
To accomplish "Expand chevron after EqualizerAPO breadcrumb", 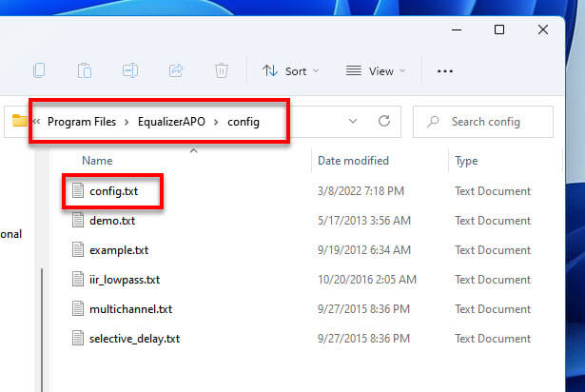I will [x=216, y=122].
